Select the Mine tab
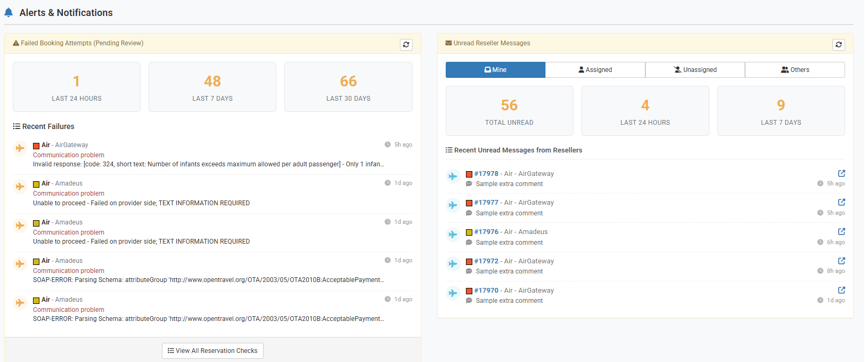Viewport: 868px width, 362px height. [x=495, y=70]
